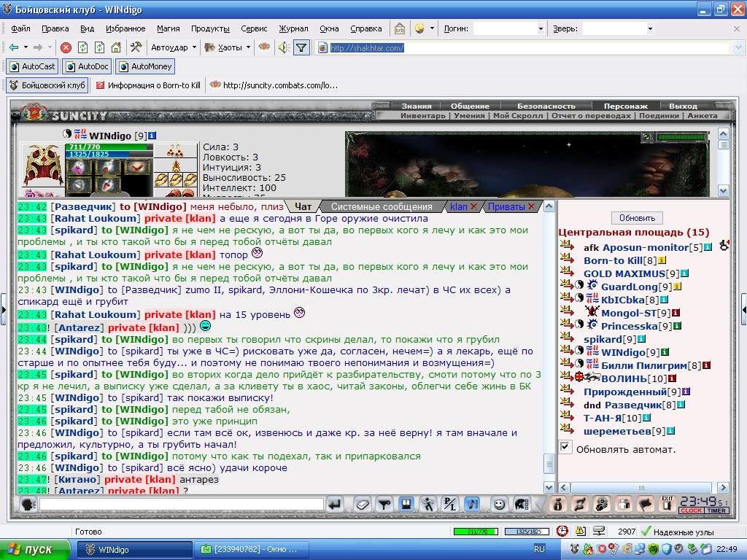
Task: Toggle the blue sound notes icon
Action: click(472, 505)
